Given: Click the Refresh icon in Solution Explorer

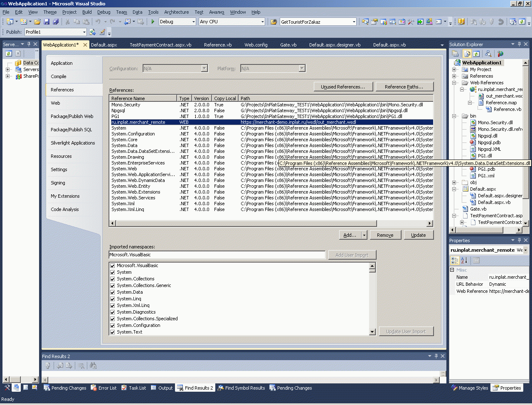Looking at the screenshot, I should (x=476, y=54).
